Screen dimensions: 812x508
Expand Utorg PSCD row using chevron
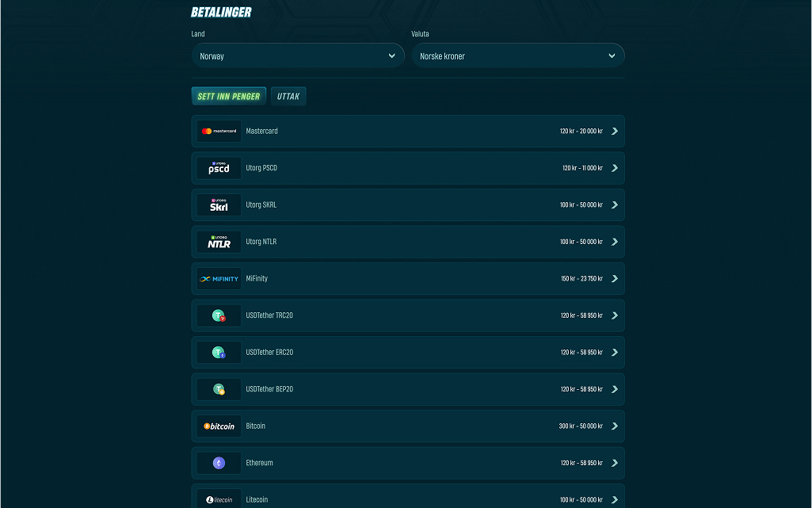pyautogui.click(x=615, y=168)
